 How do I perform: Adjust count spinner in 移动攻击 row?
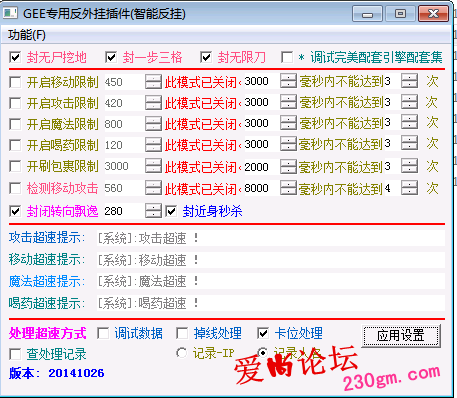click(x=409, y=188)
